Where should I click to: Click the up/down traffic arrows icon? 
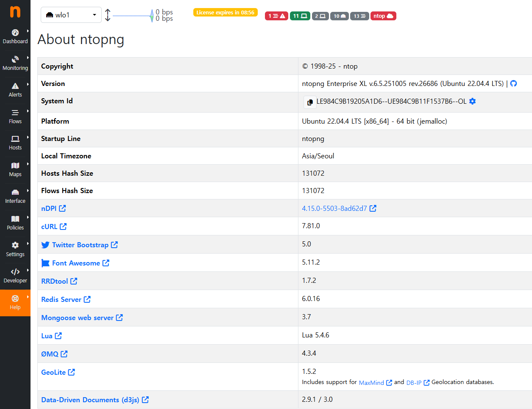point(108,15)
